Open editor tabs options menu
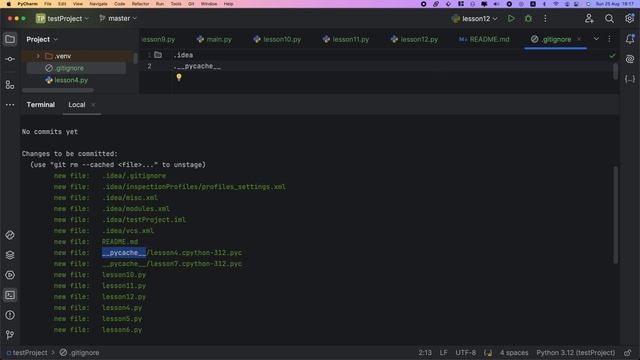Viewport: 640px width, 360px height. [x=609, y=39]
